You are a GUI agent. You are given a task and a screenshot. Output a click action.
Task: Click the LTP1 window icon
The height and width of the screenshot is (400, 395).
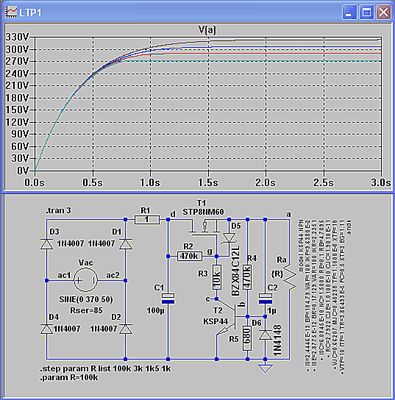pos(11,12)
